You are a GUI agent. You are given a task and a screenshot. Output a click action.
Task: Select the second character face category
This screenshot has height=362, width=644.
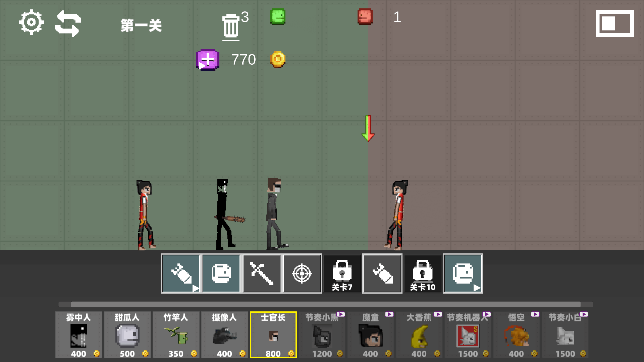221,274
